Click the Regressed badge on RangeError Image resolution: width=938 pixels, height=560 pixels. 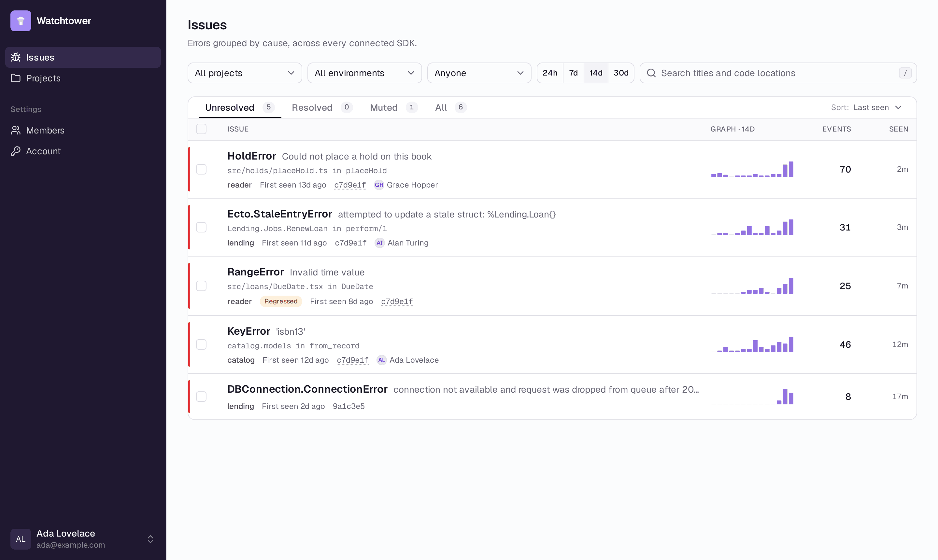click(x=281, y=301)
